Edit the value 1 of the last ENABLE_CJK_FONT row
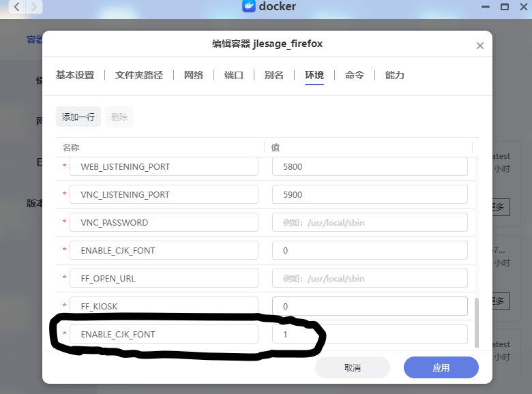The image size is (532, 394). [370, 334]
